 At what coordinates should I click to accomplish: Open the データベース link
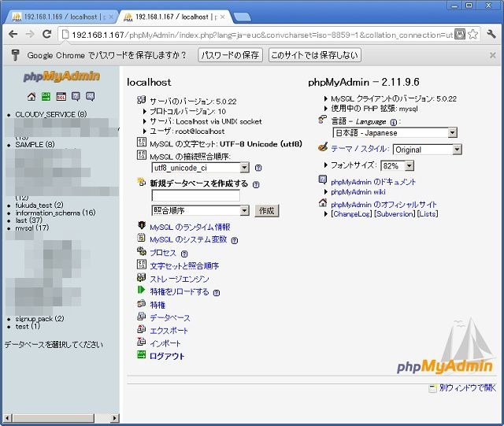pyautogui.click(x=170, y=317)
